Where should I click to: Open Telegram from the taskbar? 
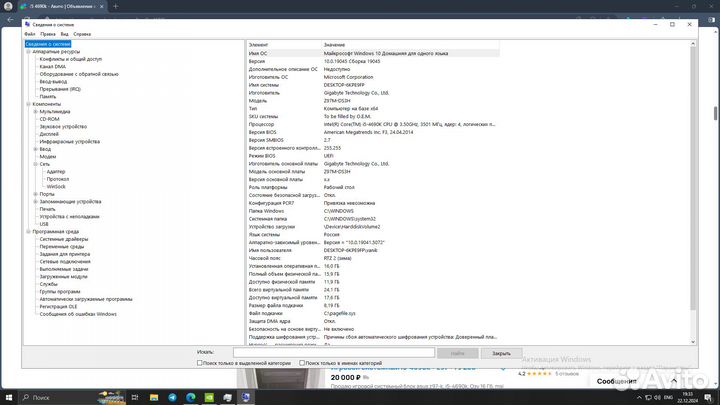pos(172,397)
